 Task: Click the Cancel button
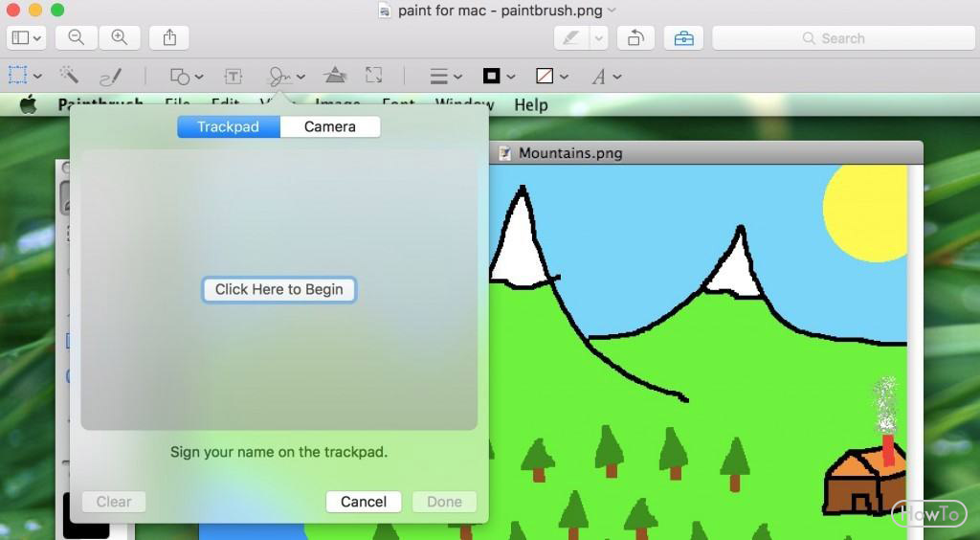point(364,502)
